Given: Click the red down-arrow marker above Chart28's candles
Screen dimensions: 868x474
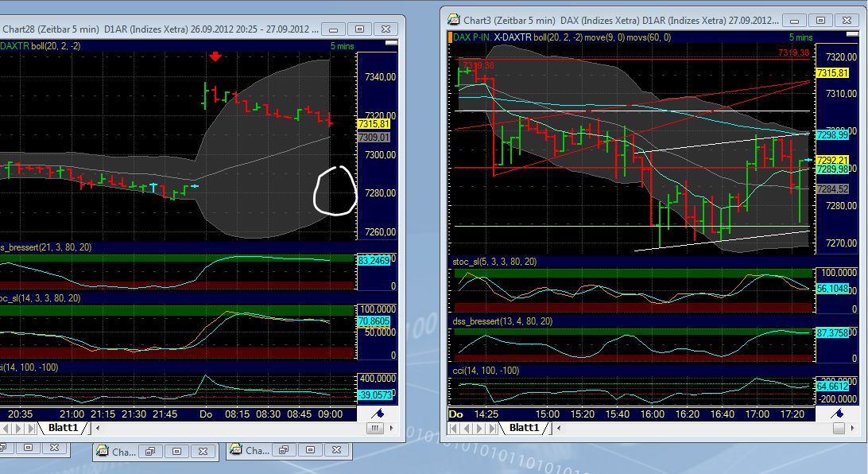Looking at the screenshot, I should 216,57.
